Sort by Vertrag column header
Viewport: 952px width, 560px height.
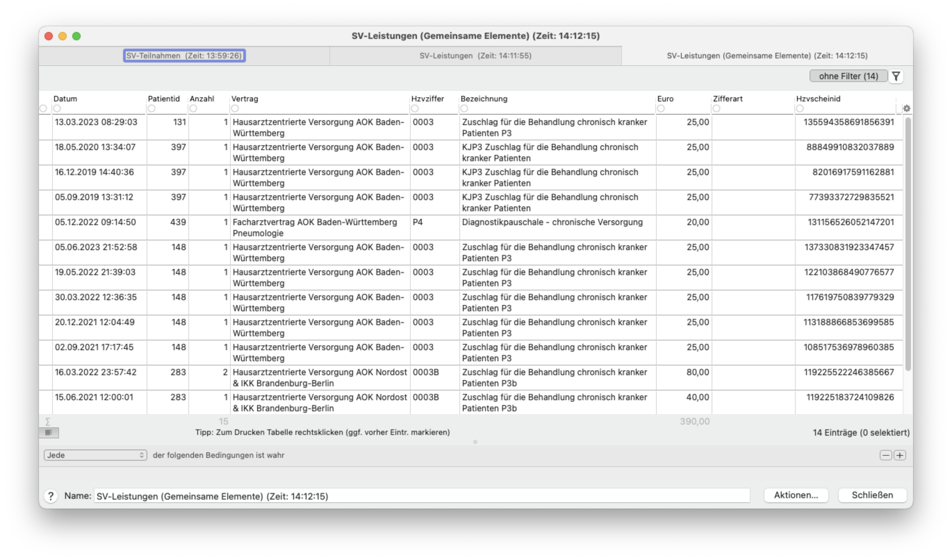(x=245, y=99)
